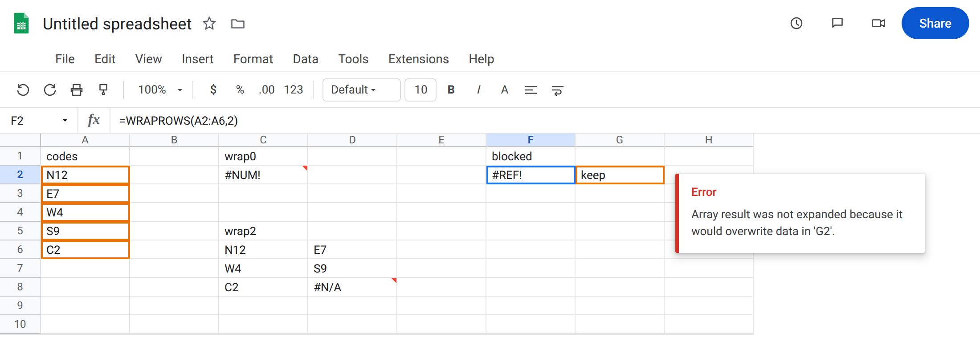
Task: Open the Insert menu
Action: tap(197, 59)
